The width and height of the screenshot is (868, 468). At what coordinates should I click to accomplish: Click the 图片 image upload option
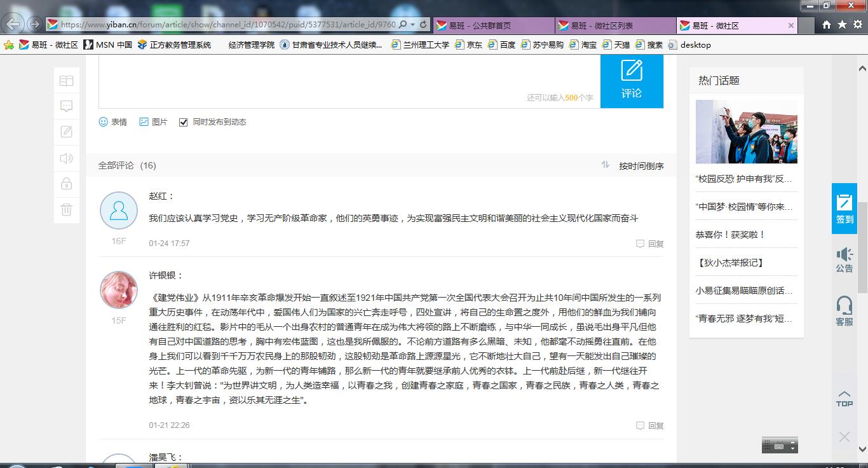153,122
